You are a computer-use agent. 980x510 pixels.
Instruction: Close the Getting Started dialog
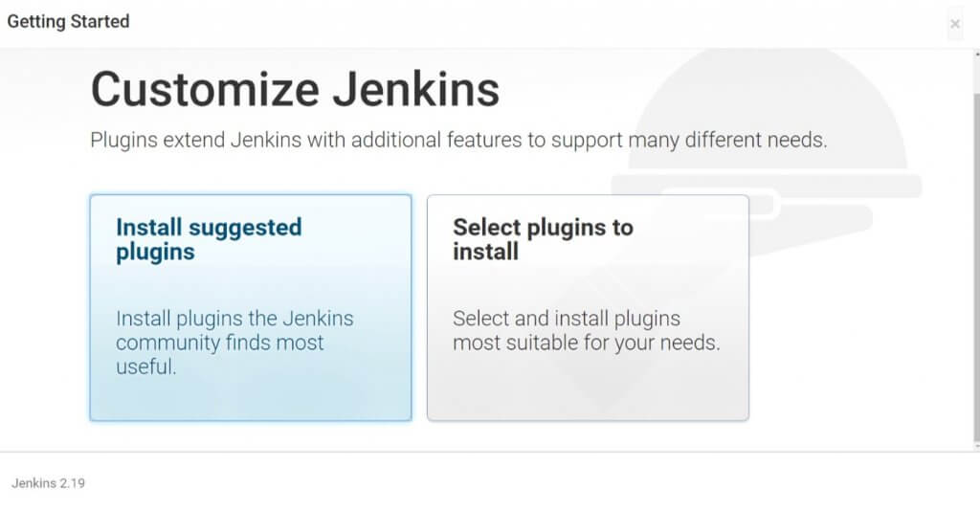click(954, 24)
